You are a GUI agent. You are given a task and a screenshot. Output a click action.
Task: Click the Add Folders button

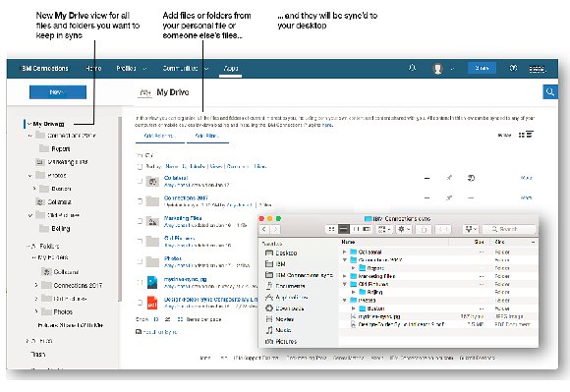pyautogui.click(x=160, y=136)
